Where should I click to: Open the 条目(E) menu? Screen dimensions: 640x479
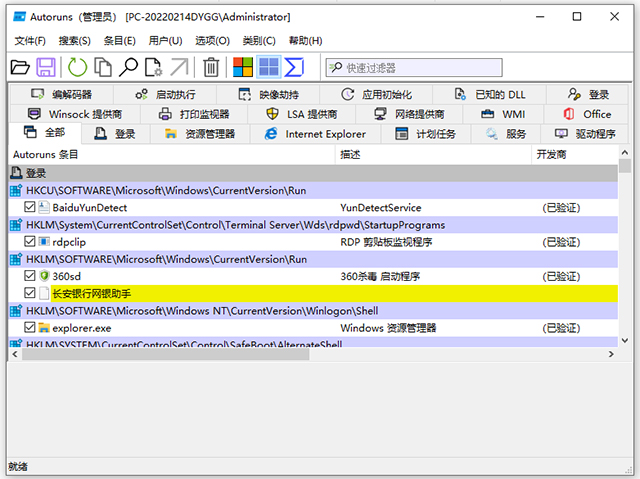coord(120,41)
